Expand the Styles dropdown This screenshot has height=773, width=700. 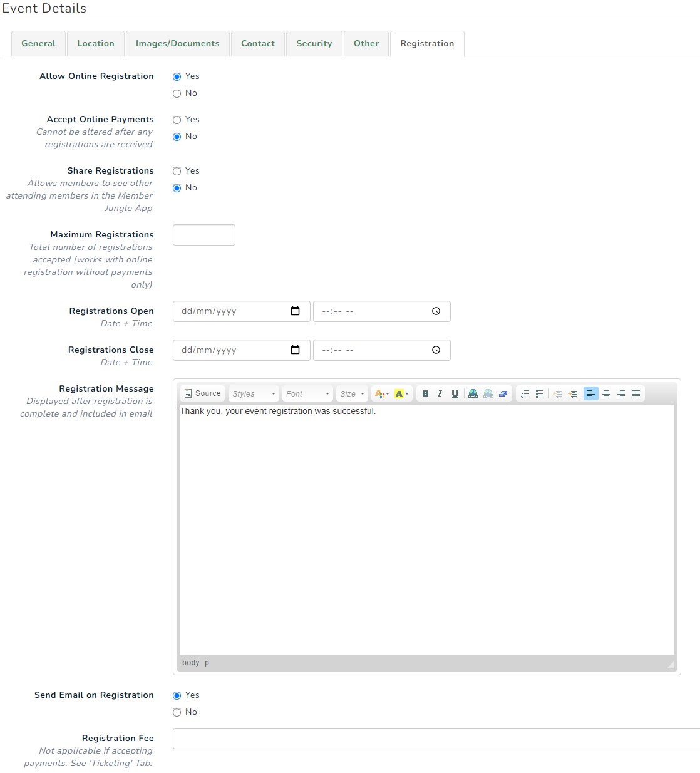(x=253, y=393)
